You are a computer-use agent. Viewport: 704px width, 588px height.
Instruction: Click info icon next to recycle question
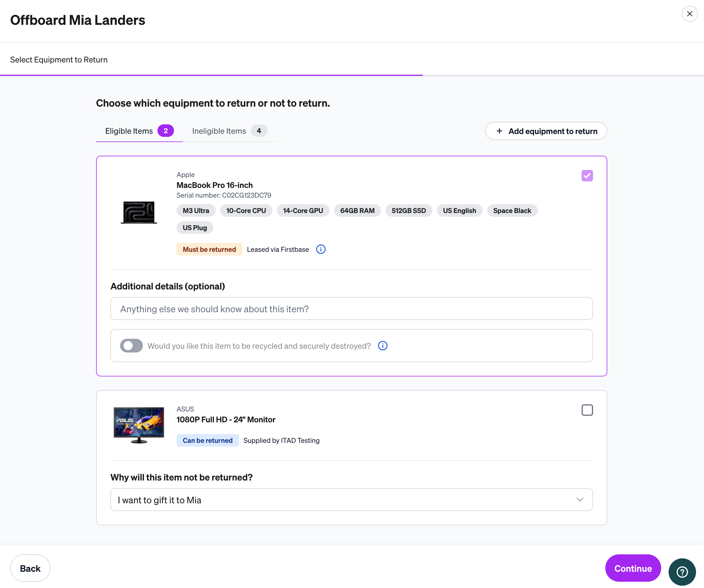[x=383, y=346]
